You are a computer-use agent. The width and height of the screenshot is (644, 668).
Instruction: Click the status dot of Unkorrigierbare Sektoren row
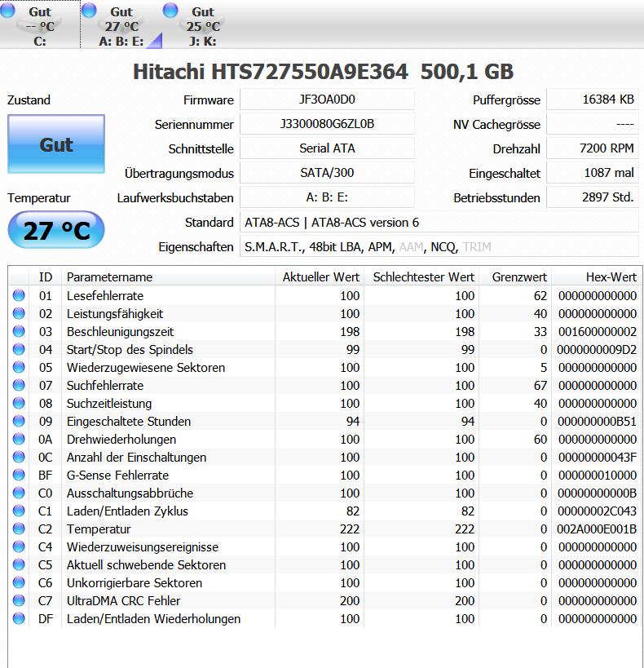[x=19, y=582]
